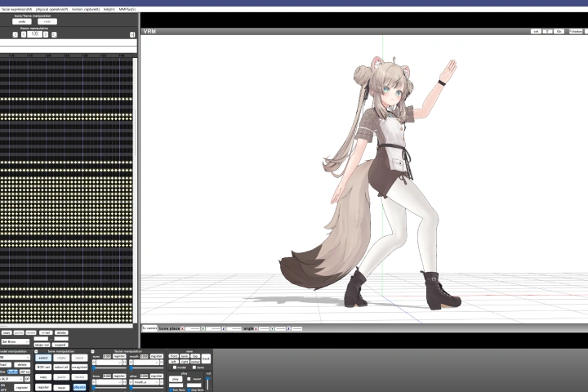588x392 pixels.
Task: Collapse the facial manipulation panel
Action: pos(92,351)
